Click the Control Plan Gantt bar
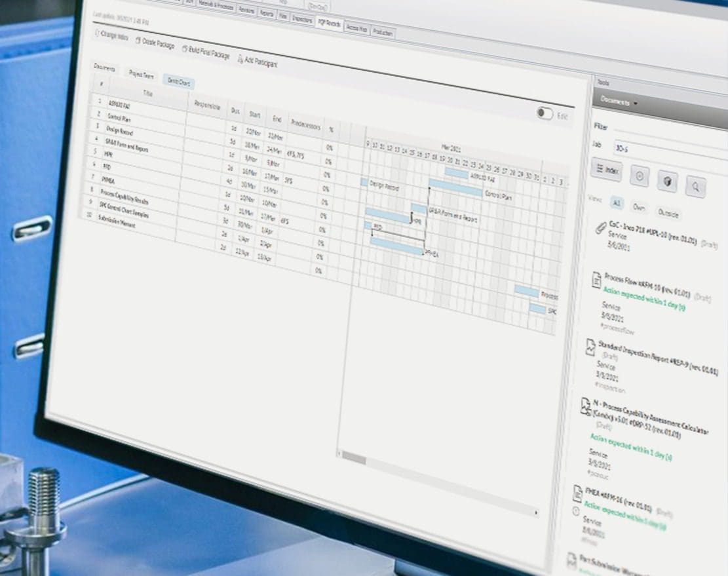The image size is (728, 576). (455, 187)
